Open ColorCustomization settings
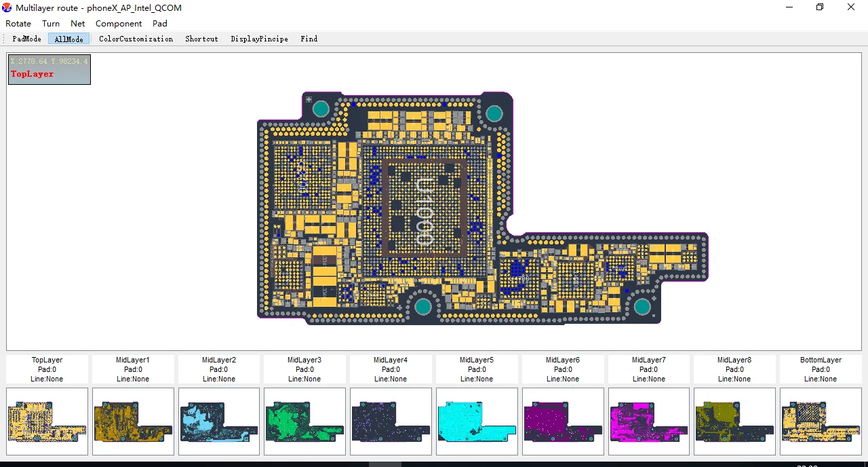The height and width of the screenshot is (467, 868). (x=136, y=39)
